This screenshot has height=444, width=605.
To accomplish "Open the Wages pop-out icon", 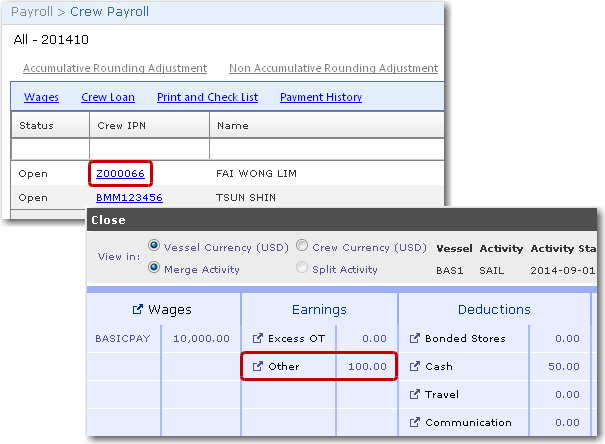I will coord(137,310).
